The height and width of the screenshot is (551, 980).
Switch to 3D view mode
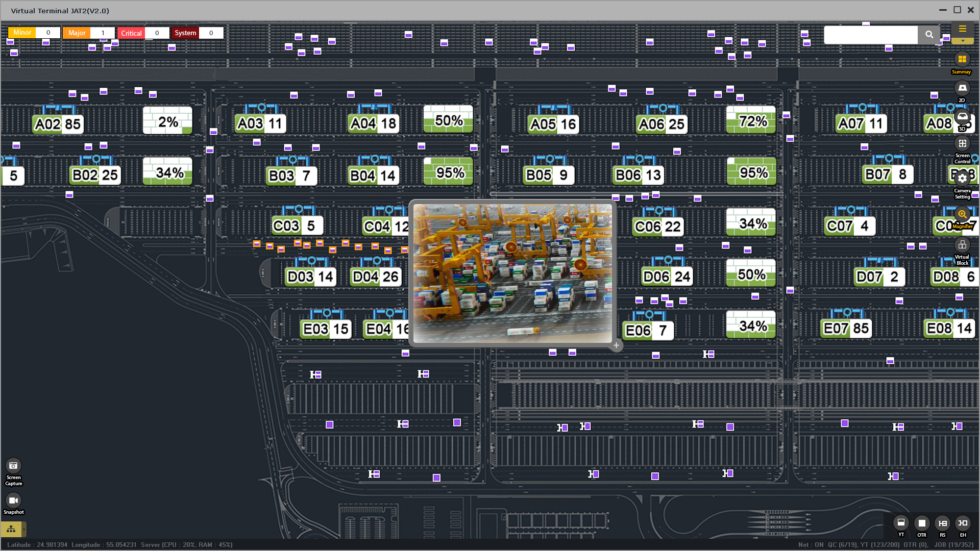click(x=962, y=117)
